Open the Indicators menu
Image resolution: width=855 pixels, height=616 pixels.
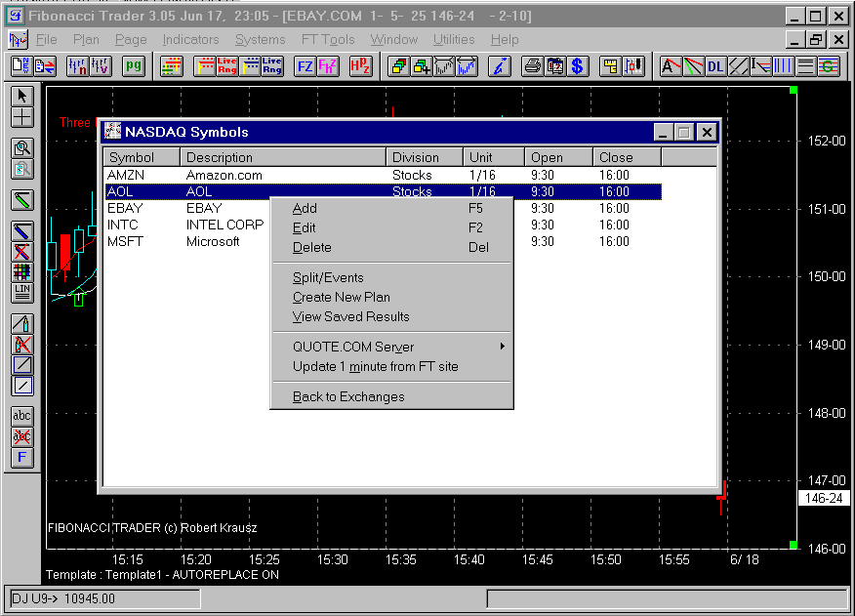click(190, 40)
